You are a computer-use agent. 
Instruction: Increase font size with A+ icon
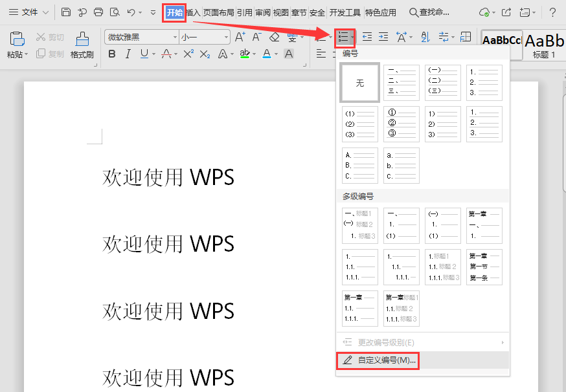pos(240,37)
